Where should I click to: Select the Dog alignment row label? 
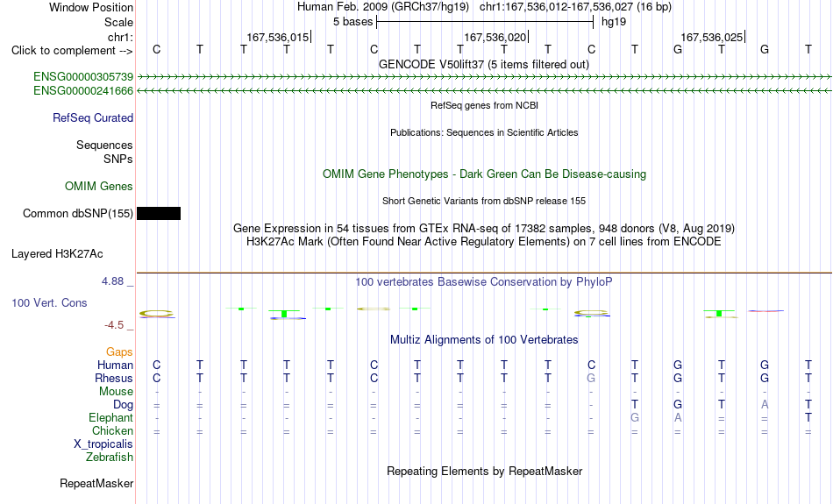click(x=123, y=405)
